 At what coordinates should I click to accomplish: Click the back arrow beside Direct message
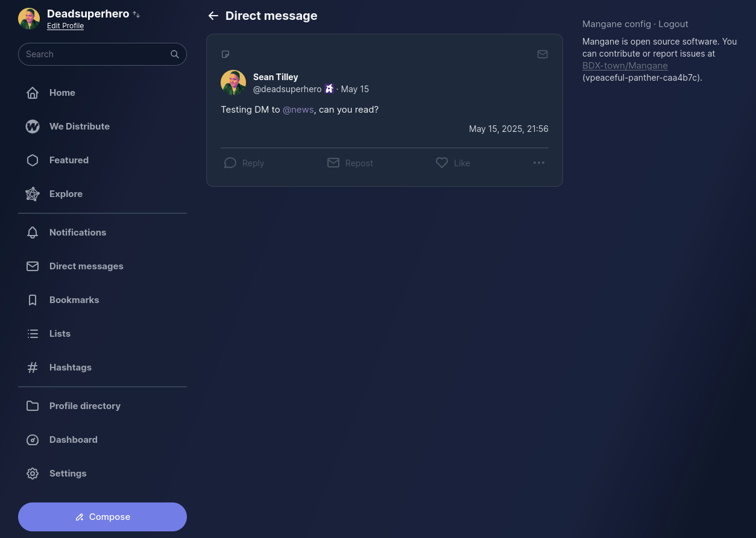tap(213, 16)
